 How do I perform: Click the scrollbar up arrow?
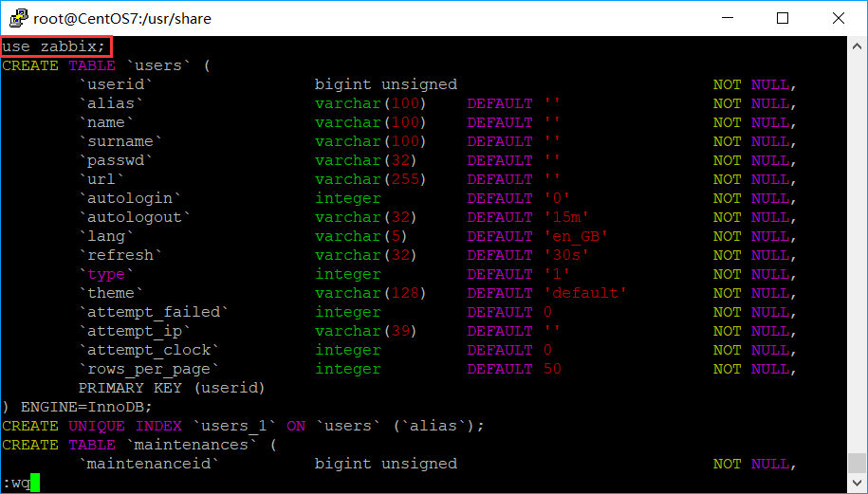tap(858, 45)
